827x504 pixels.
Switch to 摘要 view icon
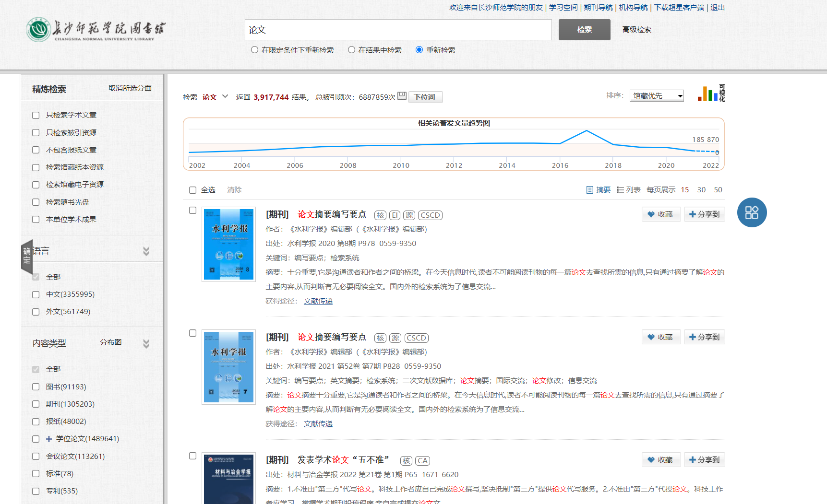pyautogui.click(x=590, y=190)
